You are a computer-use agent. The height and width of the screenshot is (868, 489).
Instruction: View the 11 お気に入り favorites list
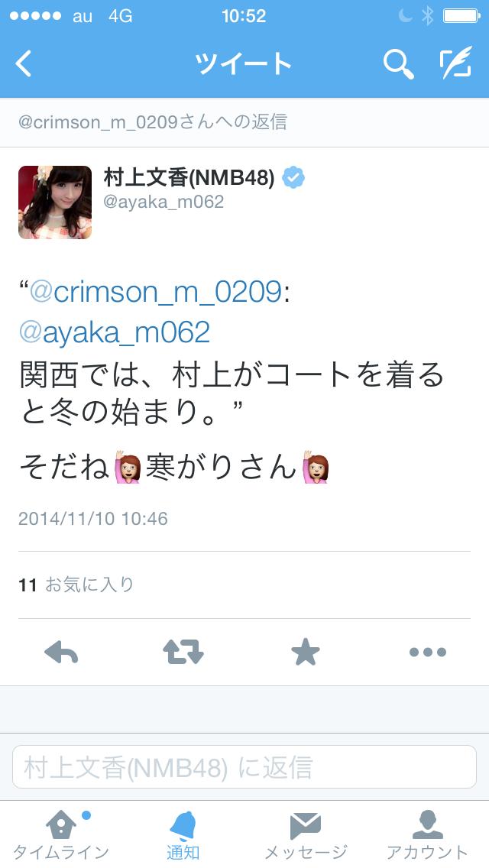[x=76, y=585]
